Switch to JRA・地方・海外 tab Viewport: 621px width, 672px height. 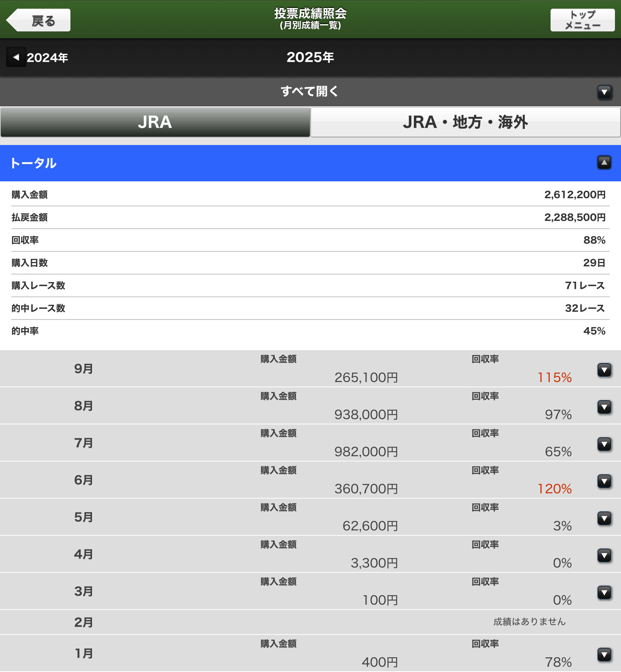point(465,122)
